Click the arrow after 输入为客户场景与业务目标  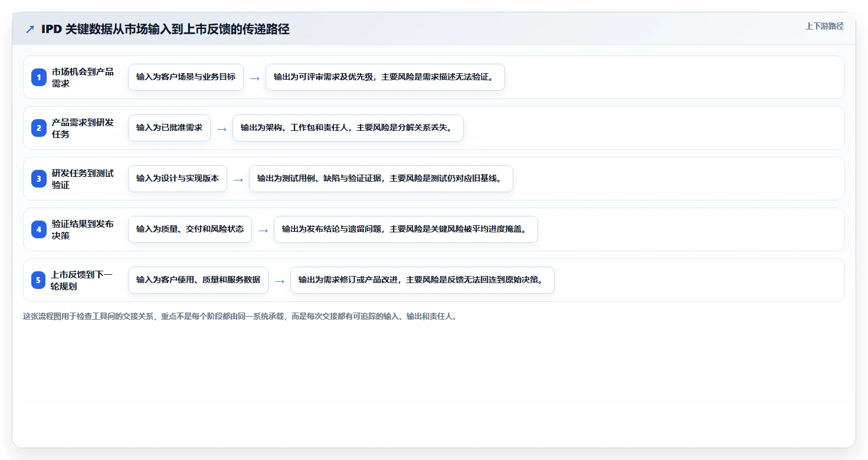[255, 78]
